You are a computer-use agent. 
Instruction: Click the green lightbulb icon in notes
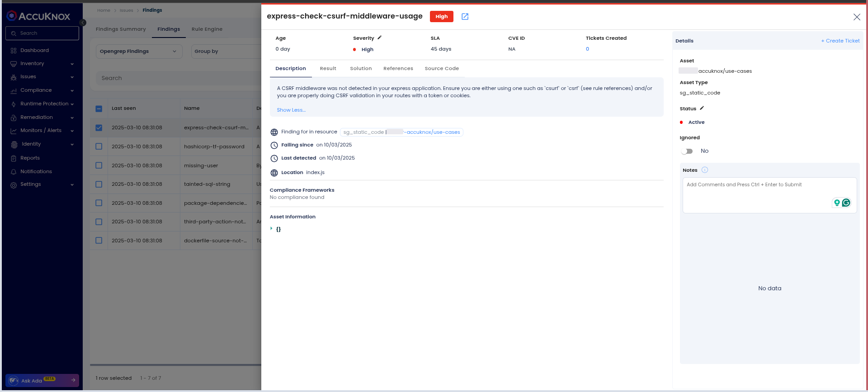(x=837, y=203)
